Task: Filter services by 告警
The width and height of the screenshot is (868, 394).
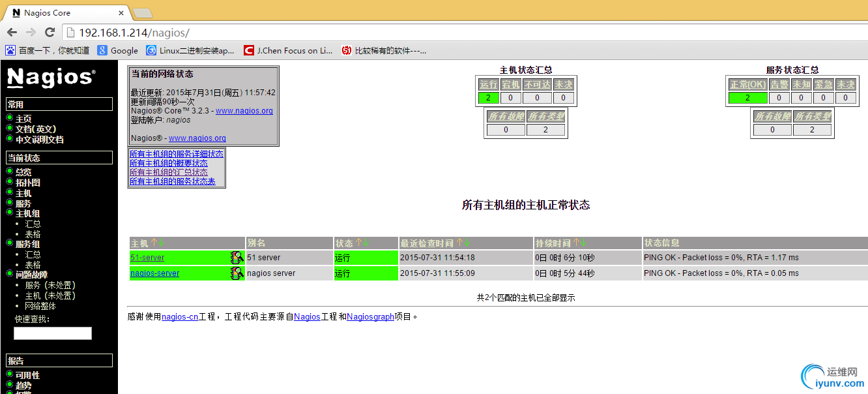Action: (x=779, y=84)
